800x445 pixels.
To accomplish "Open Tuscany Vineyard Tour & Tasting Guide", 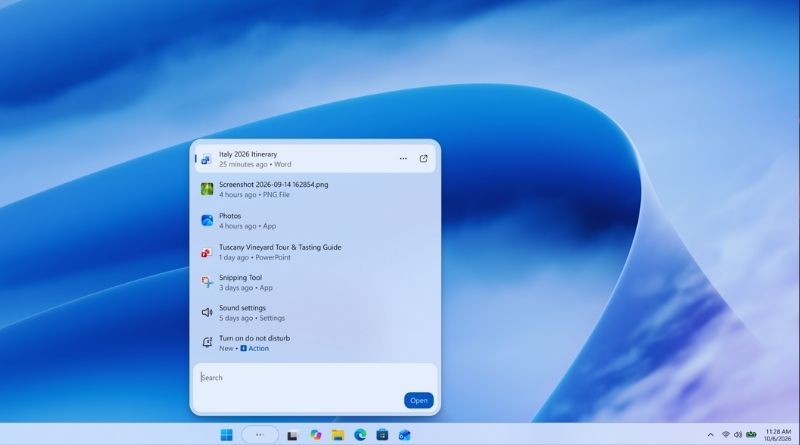I will tap(315, 252).
